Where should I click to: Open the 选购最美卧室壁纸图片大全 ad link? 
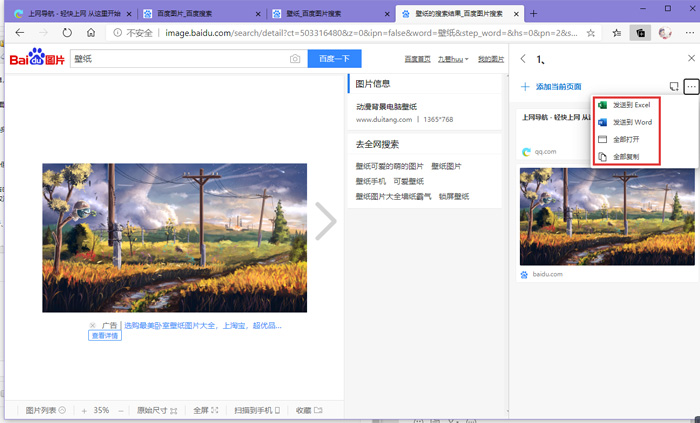pos(203,326)
